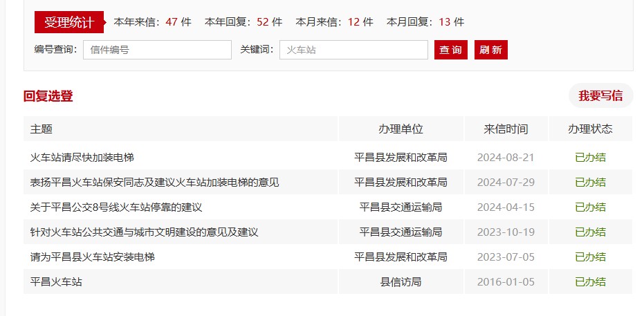Click 已办结 status in the 2024-04-15 row
The image size is (644, 316).
pyautogui.click(x=590, y=207)
